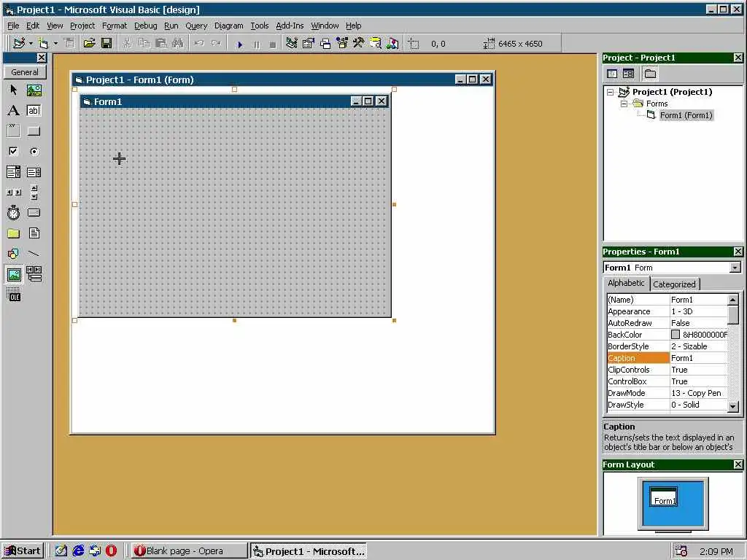Click View Code in Project panel
747x560 pixels.
(612, 74)
